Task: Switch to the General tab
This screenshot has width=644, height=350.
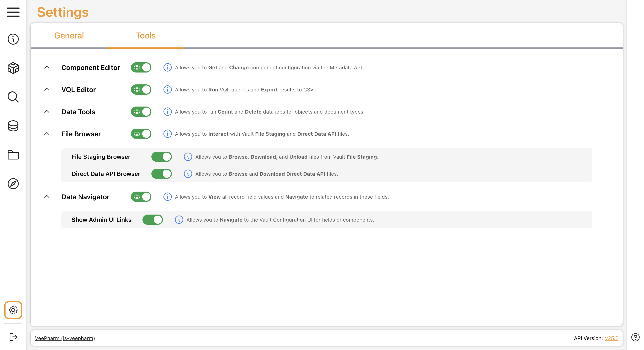Action: coord(69,36)
